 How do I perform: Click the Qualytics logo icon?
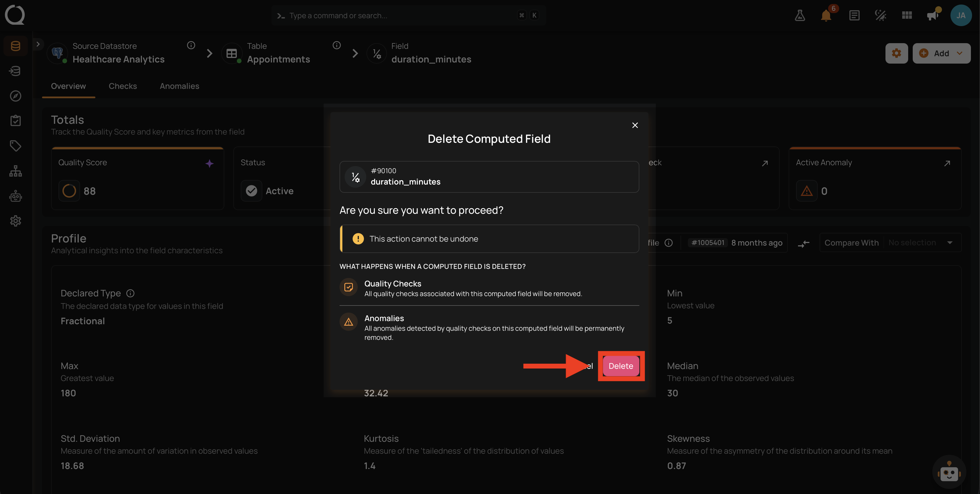click(x=15, y=15)
